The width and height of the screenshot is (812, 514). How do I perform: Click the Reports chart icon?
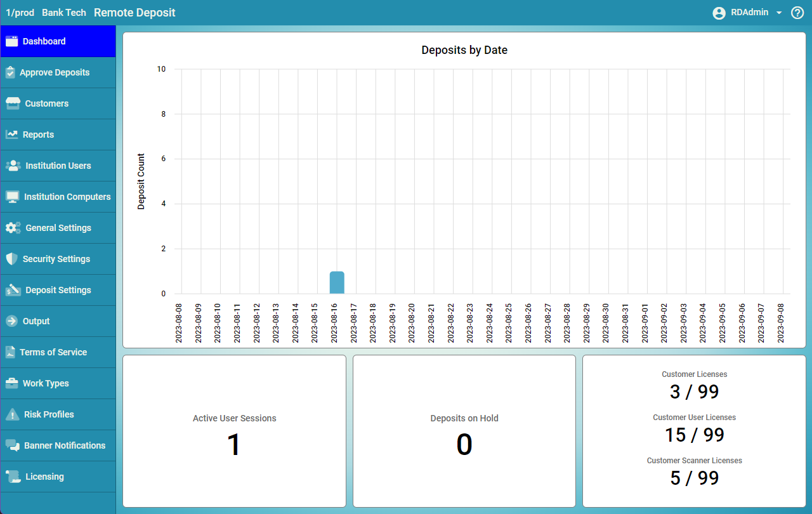pyautogui.click(x=13, y=134)
